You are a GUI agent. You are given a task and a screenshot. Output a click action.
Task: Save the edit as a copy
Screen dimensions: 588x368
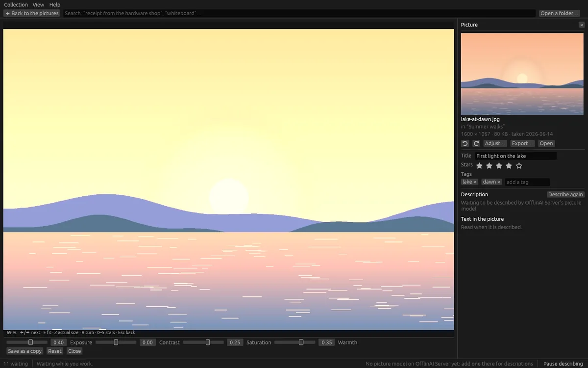point(25,351)
